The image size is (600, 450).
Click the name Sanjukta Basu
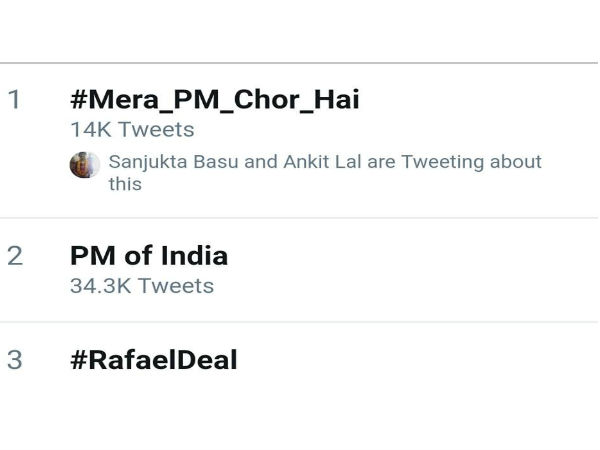tap(172, 162)
